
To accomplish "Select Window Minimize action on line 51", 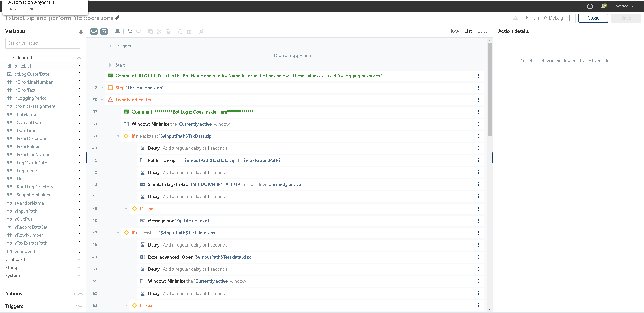I will coord(310,281).
